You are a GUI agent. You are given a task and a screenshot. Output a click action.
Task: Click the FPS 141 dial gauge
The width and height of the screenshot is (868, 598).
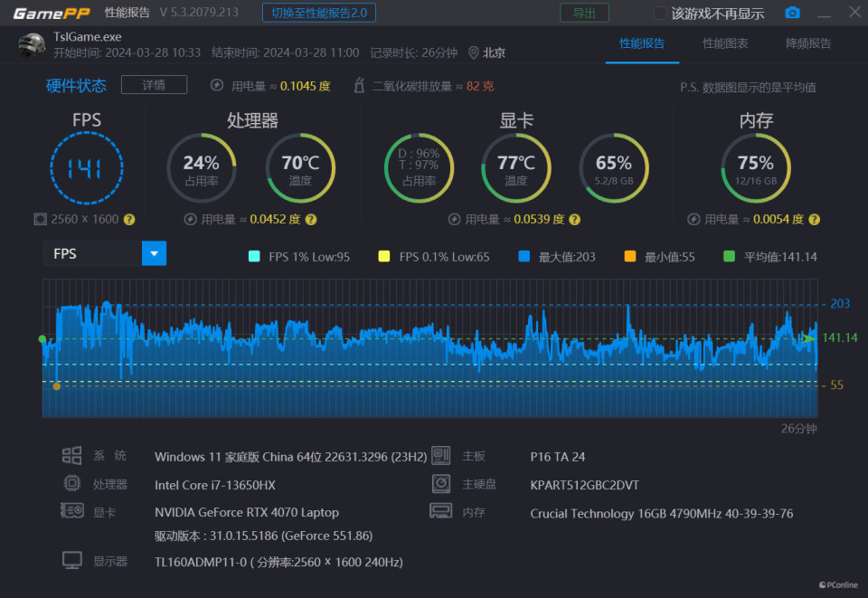(x=87, y=167)
